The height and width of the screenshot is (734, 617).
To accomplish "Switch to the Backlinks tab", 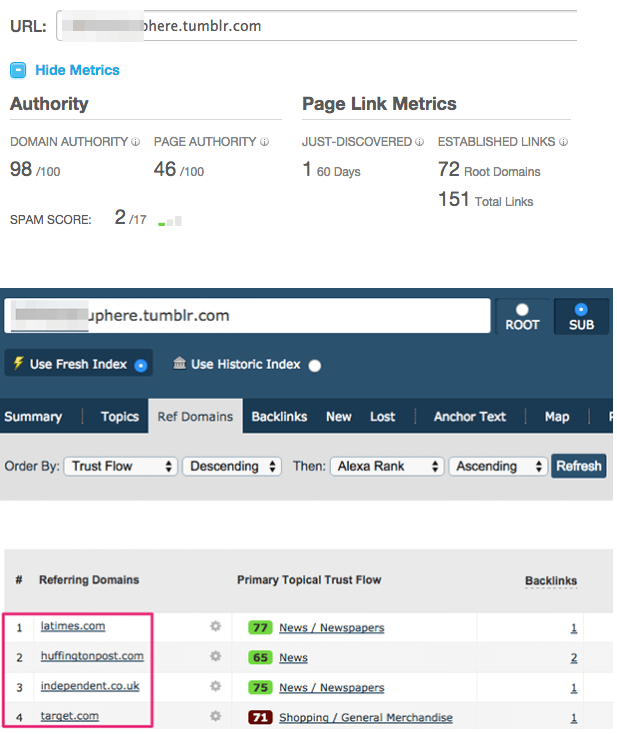I will point(279,417).
